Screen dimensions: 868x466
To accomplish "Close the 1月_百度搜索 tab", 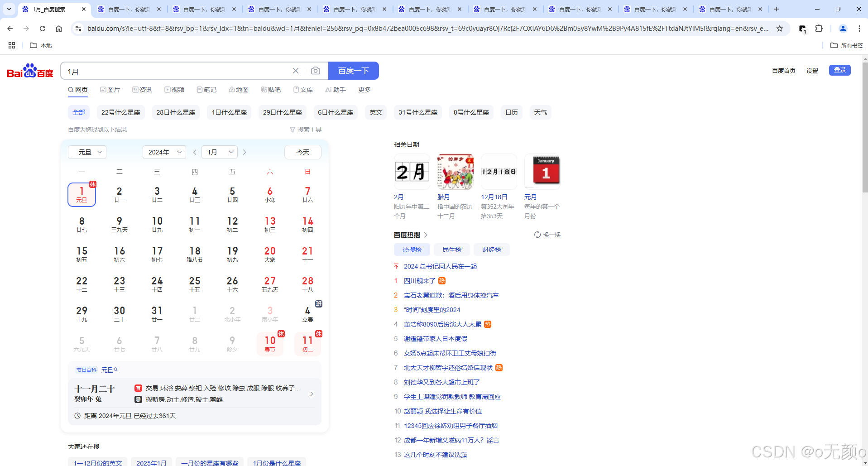I will point(84,9).
